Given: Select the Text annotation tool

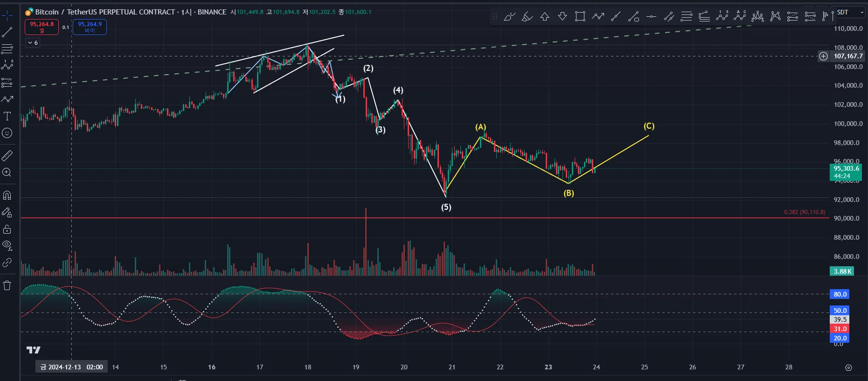Looking at the screenshot, I should 7,116.
